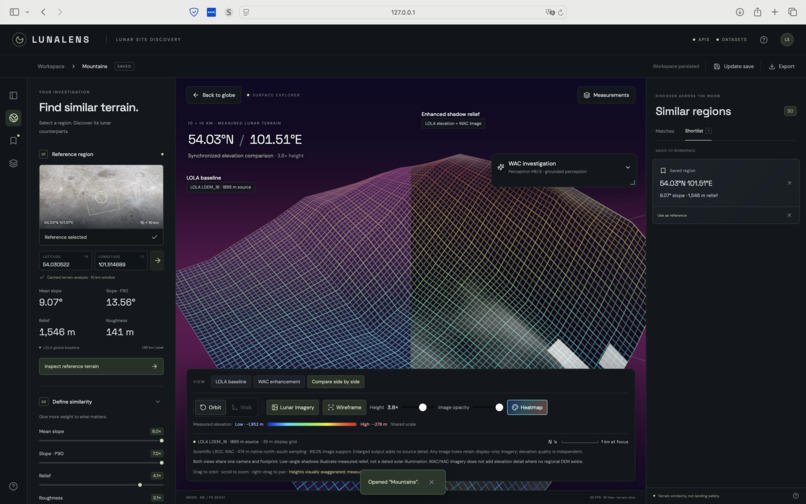Reload page via the refresh icon
The height and width of the screenshot is (504, 806).
tap(560, 12)
